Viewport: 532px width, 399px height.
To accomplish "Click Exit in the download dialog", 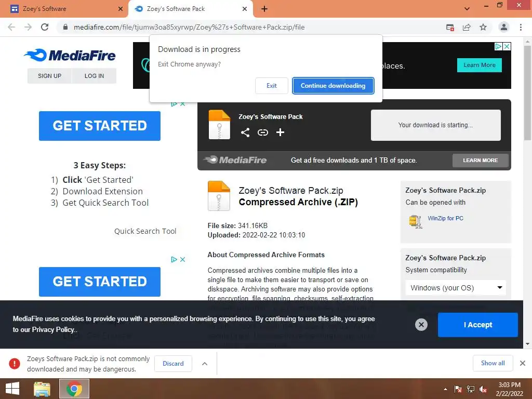I will (x=271, y=86).
